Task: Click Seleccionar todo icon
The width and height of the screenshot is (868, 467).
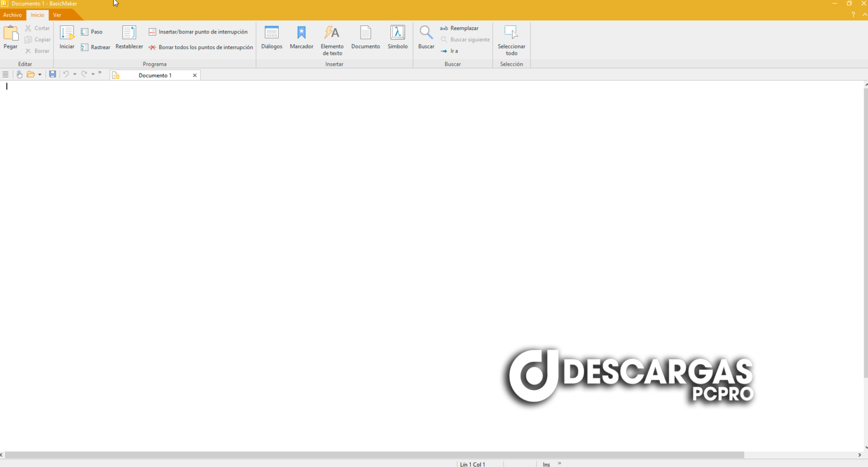Action: [511, 33]
